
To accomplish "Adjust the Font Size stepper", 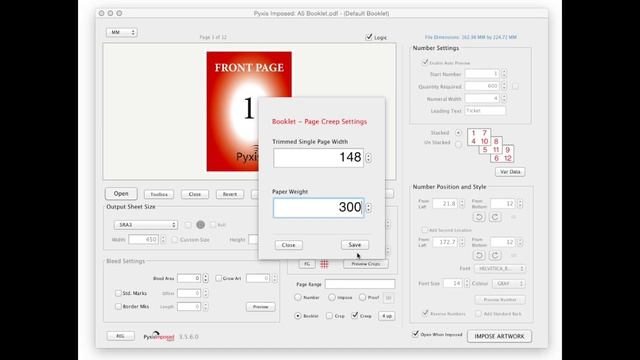I will tap(467, 283).
